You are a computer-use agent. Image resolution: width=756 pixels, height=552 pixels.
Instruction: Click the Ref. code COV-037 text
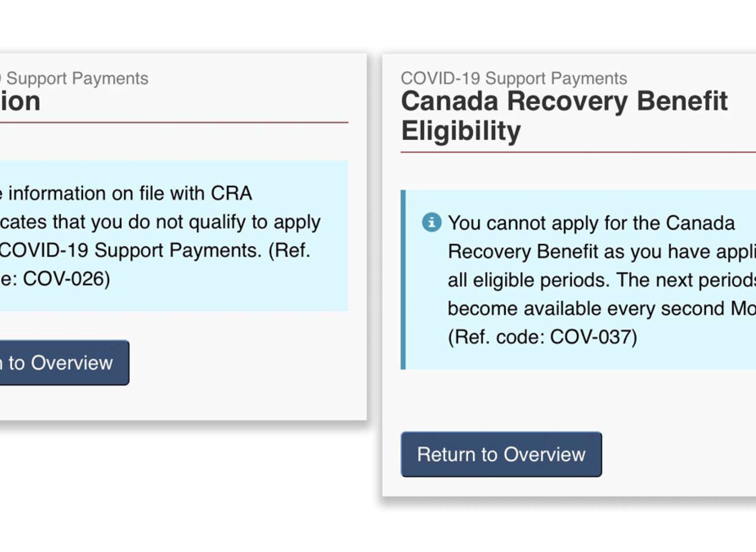coord(542,337)
